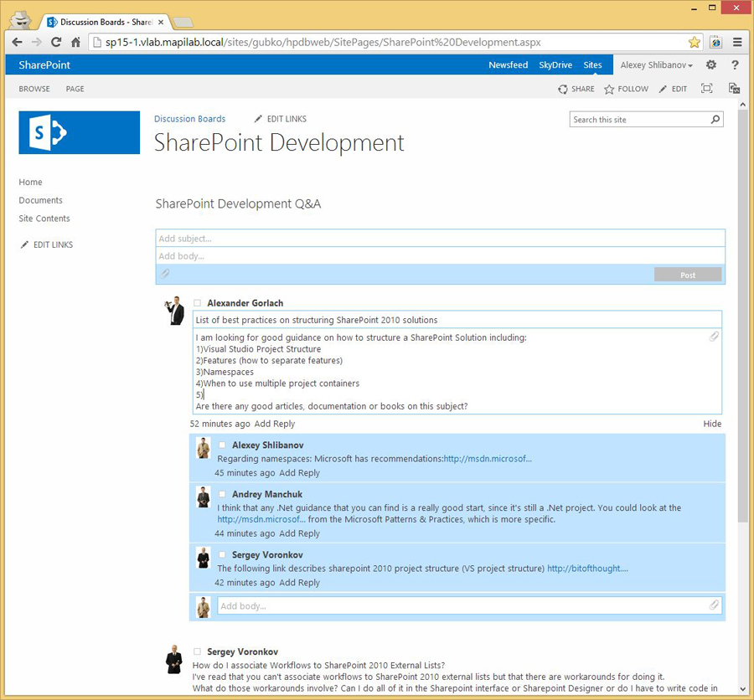Image resolution: width=754 pixels, height=700 pixels.
Task: Click Add Reply under 45 minutes ago
Action: pos(300,472)
